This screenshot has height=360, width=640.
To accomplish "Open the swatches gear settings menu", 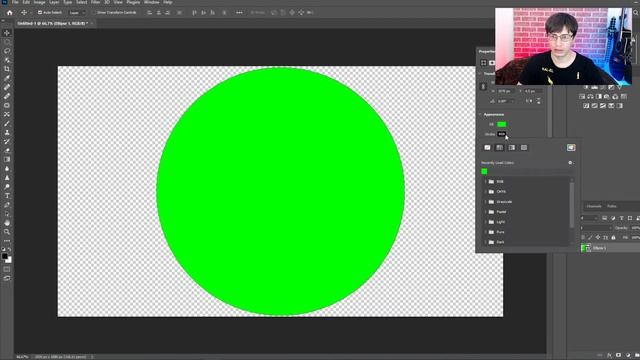I will click(570, 163).
